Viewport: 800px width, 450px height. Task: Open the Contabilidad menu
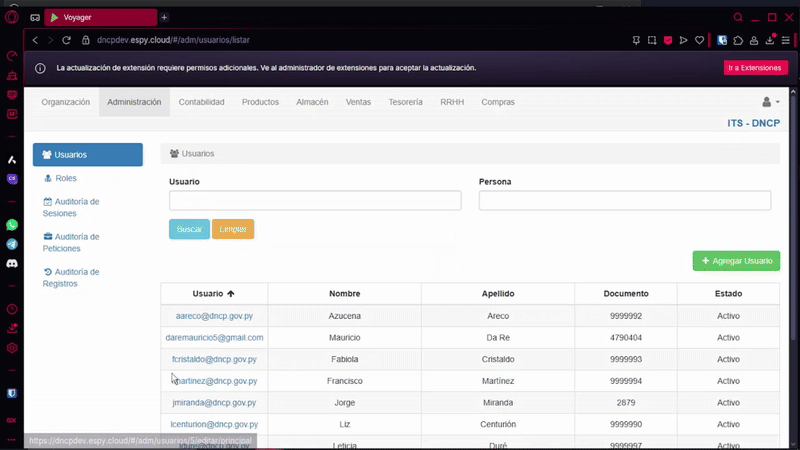point(201,102)
